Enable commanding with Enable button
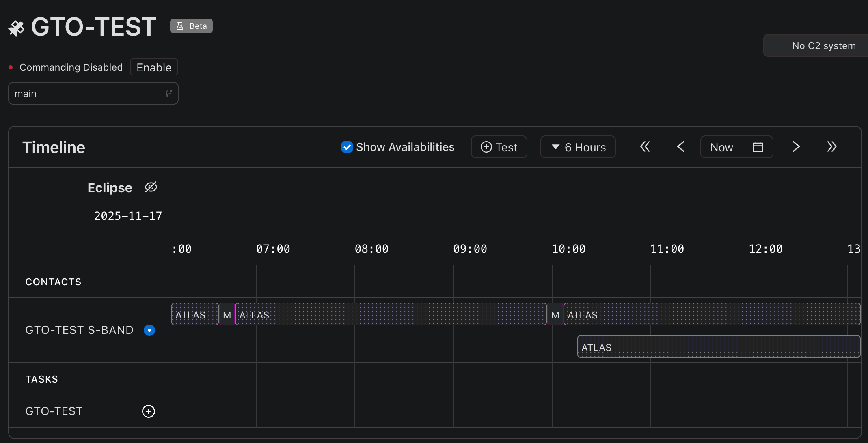This screenshot has width=868, height=443. click(154, 67)
